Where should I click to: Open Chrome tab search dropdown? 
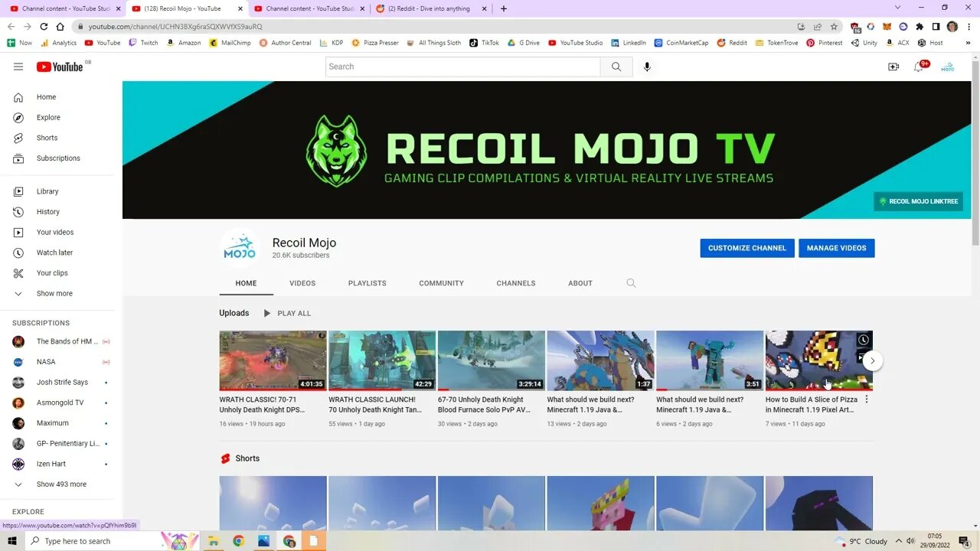click(897, 8)
